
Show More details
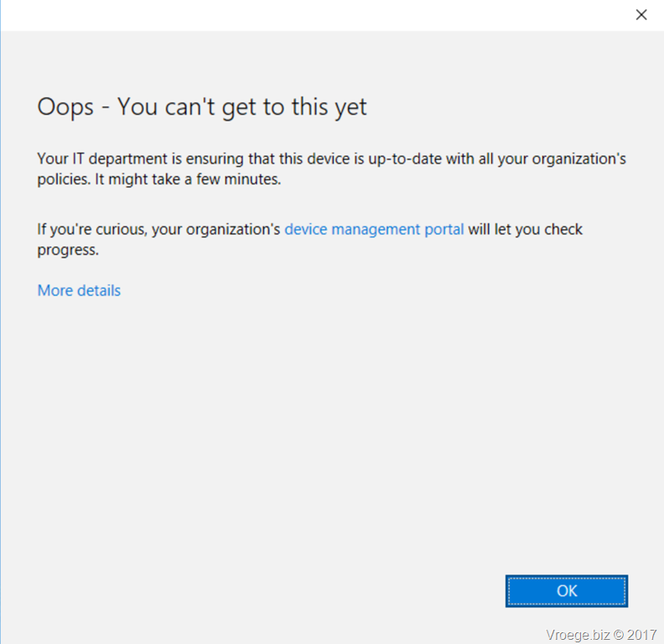pos(79,291)
